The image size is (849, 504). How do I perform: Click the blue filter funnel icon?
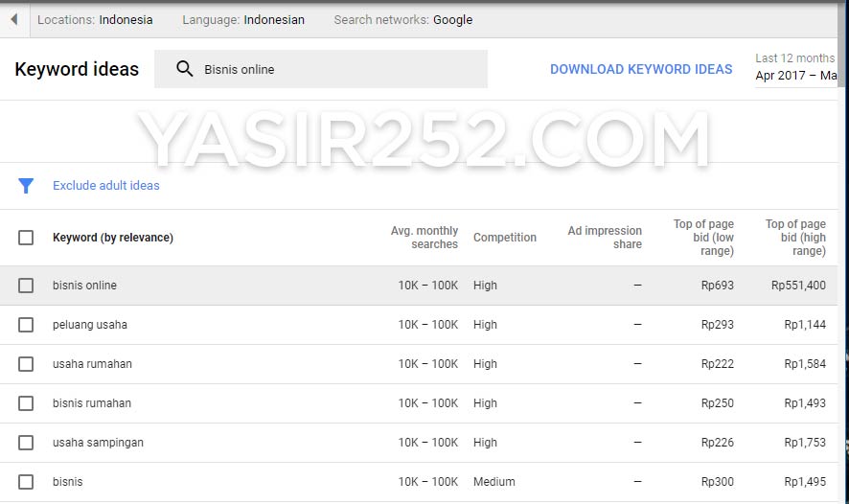click(26, 186)
